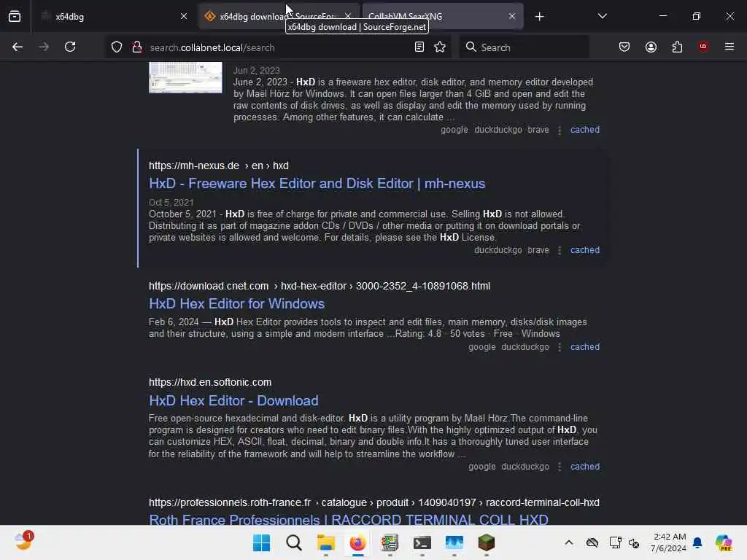Switch to Firefox on taskbar
This screenshot has height=560, width=747.
tap(357, 542)
